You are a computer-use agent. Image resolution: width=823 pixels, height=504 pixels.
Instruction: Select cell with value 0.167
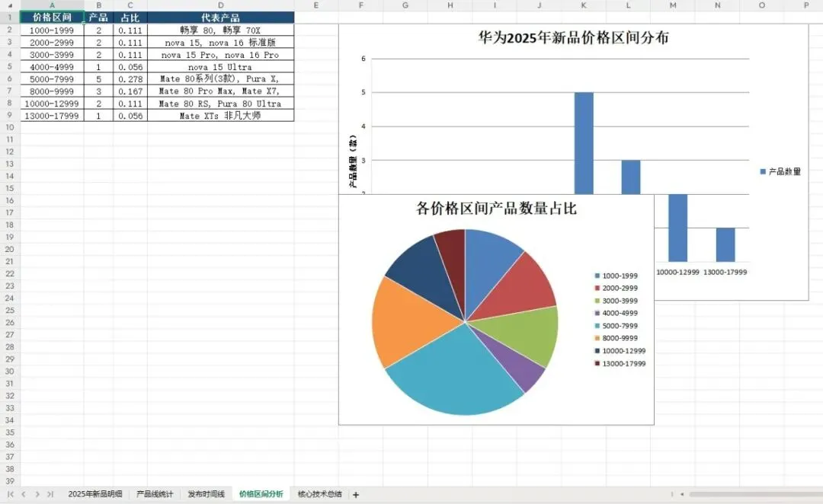tap(130, 91)
